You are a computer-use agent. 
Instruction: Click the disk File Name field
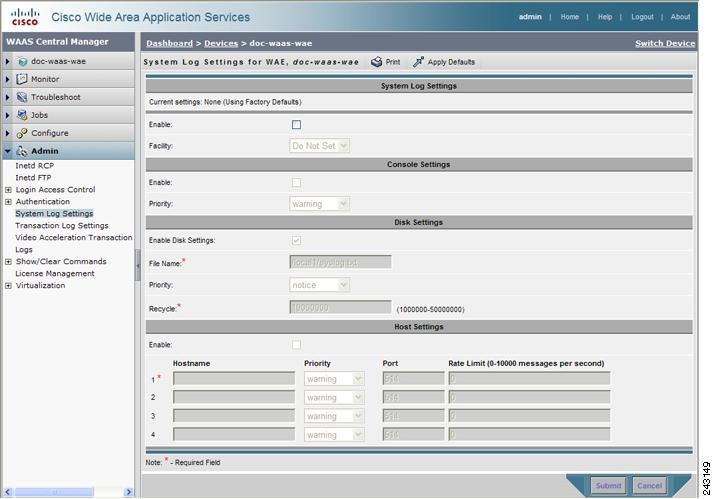point(340,262)
